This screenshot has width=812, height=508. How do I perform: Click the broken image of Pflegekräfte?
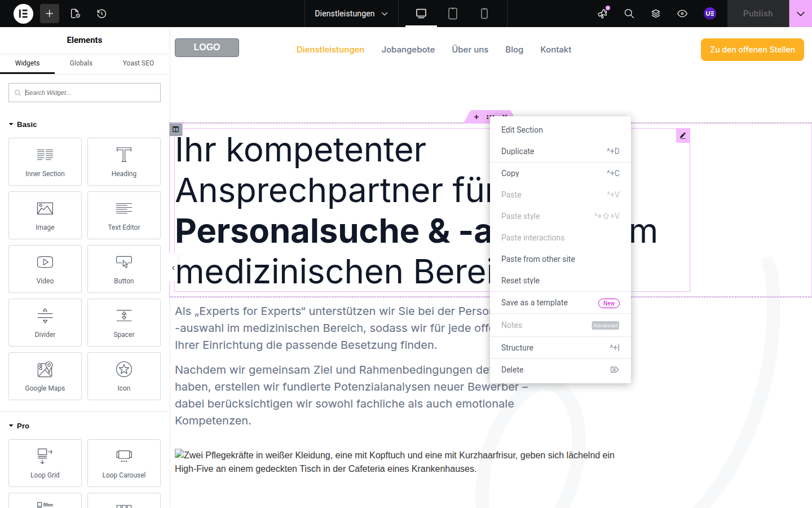pyautogui.click(x=395, y=462)
